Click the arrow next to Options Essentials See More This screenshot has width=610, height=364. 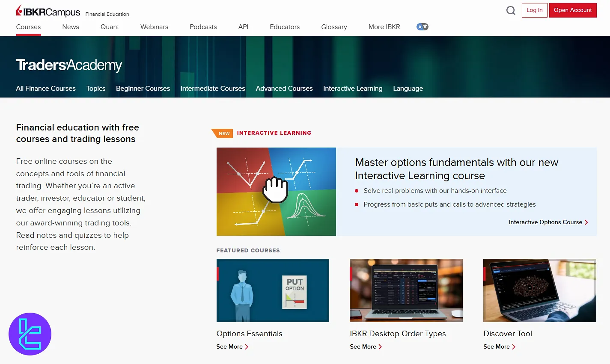click(x=247, y=347)
